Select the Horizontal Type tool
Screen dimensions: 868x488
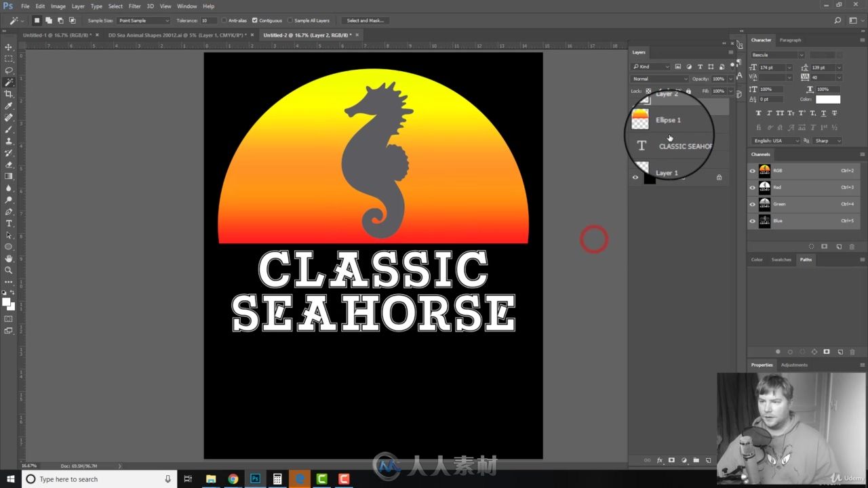click(9, 223)
